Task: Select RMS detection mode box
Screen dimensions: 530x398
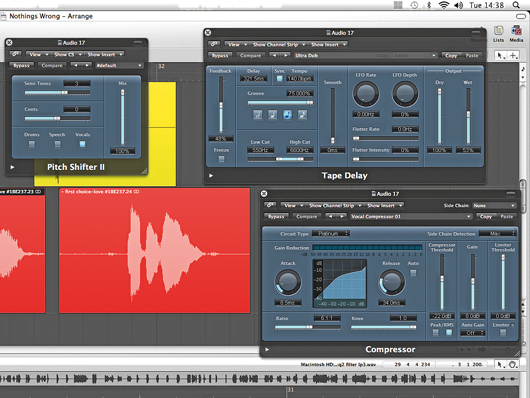Action: click(x=449, y=333)
